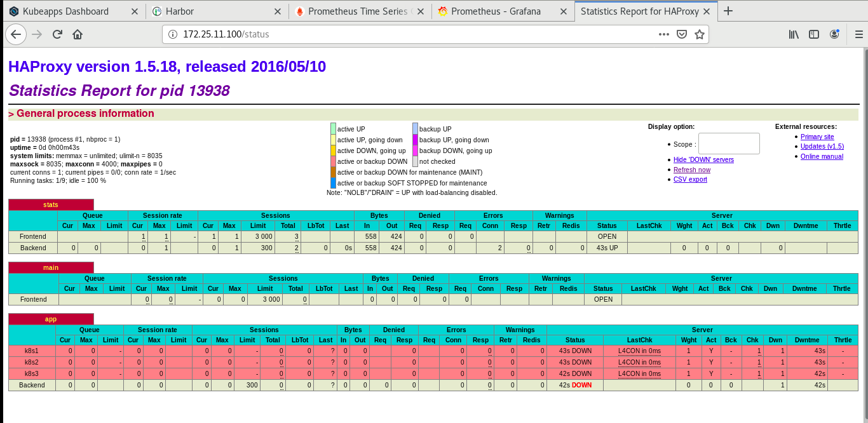Click the CSV export link

tap(690, 179)
